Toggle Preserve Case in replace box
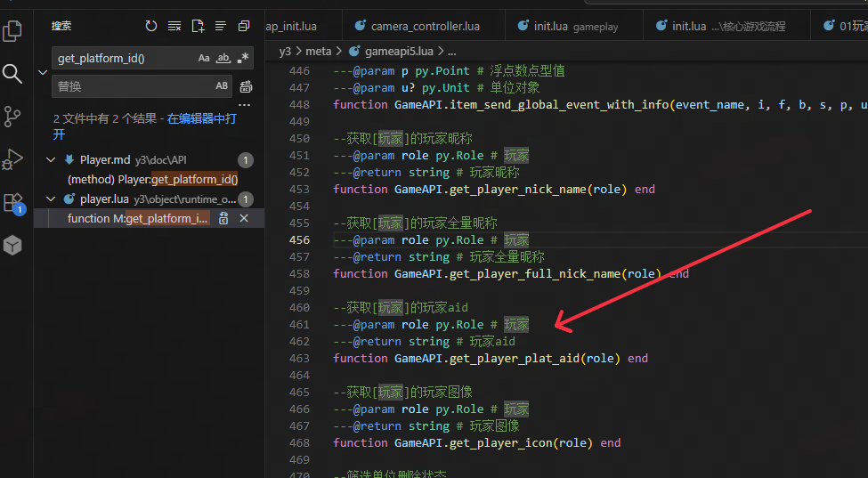Screen dimensions: 868x478 point(222,86)
